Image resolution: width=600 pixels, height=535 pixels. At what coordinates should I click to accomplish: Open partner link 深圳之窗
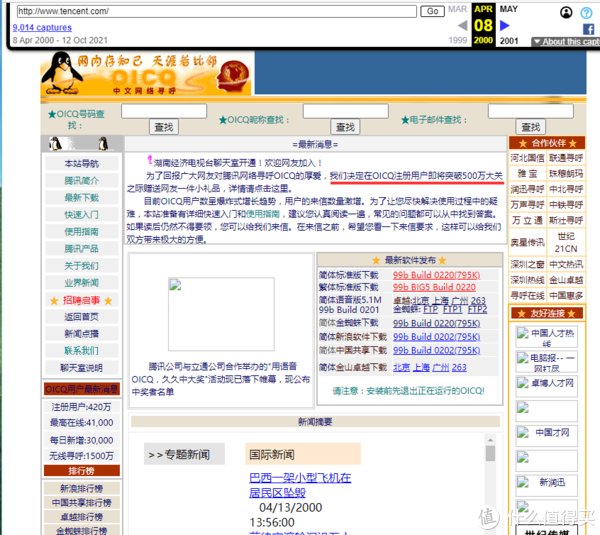528,264
